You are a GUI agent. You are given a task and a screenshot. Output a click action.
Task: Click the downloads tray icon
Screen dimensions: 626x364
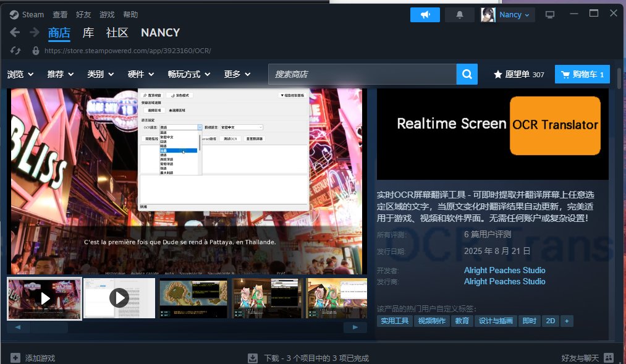253,358
